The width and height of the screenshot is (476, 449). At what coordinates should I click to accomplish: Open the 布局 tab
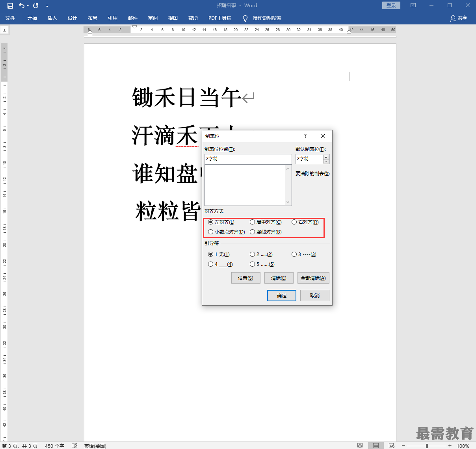(x=93, y=18)
